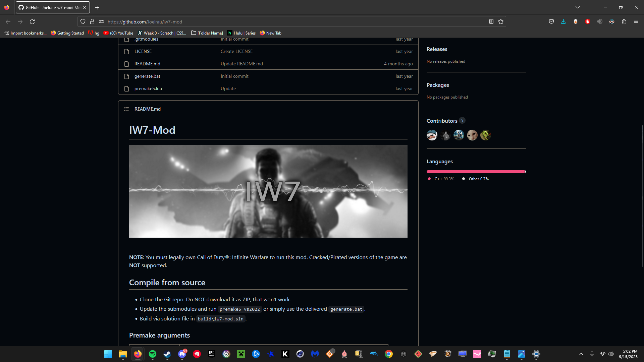This screenshot has height=362, width=644.
Task: Click the Firefox reload page button
Action: point(32,22)
